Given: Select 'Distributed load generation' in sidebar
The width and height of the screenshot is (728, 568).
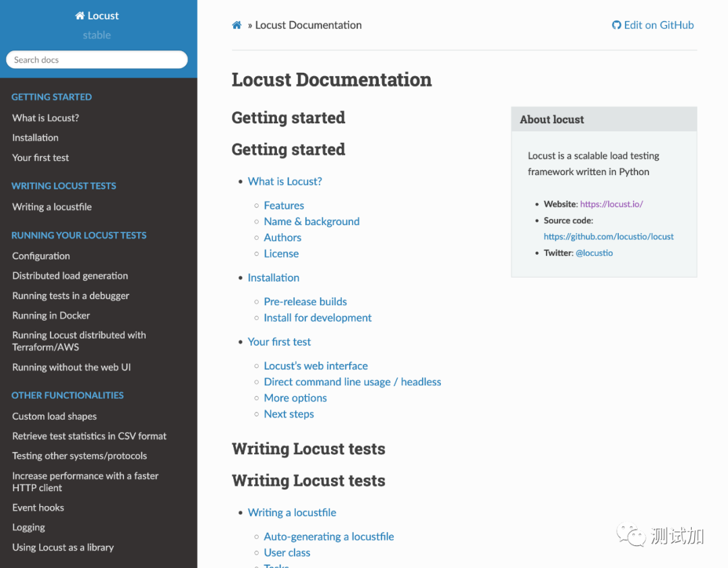Looking at the screenshot, I should [x=70, y=276].
